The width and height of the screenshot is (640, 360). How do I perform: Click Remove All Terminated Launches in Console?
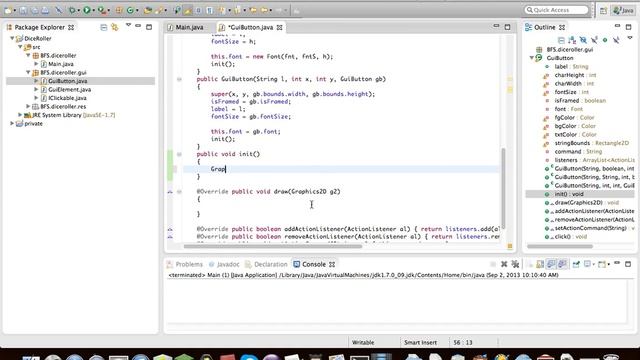[x=515, y=264]
